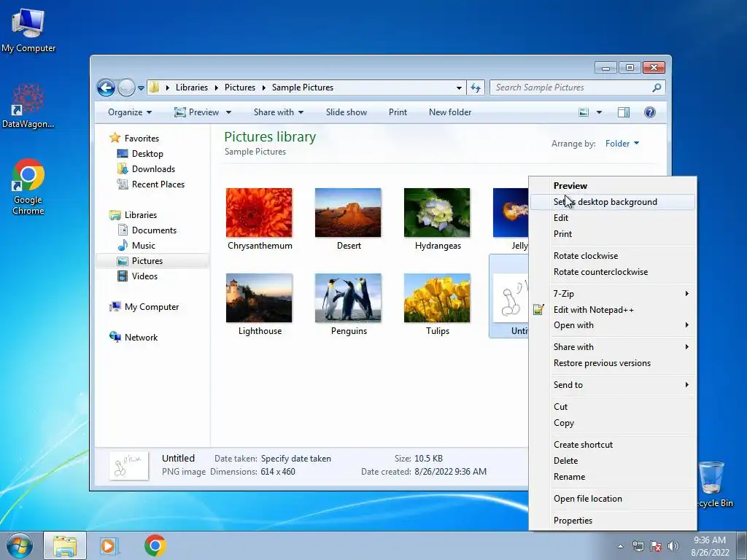This screenshot has height=560, width=747.
Task: Select the Chrysanthemum picture thumbnail
Action: point(259,213)
